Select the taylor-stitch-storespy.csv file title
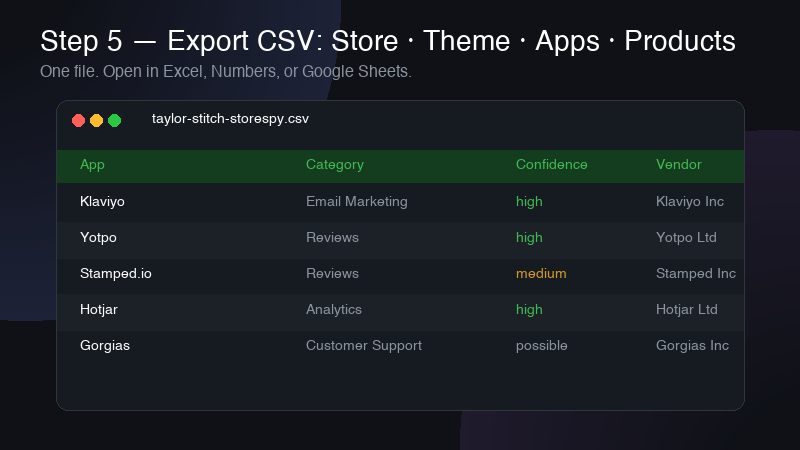 point(230,119)
